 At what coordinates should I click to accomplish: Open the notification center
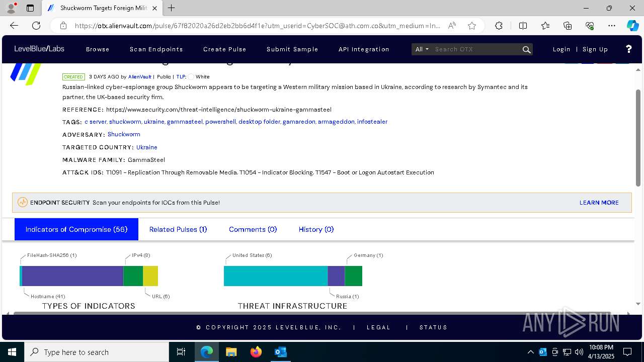pyautogui.click(x=627, y=352)
